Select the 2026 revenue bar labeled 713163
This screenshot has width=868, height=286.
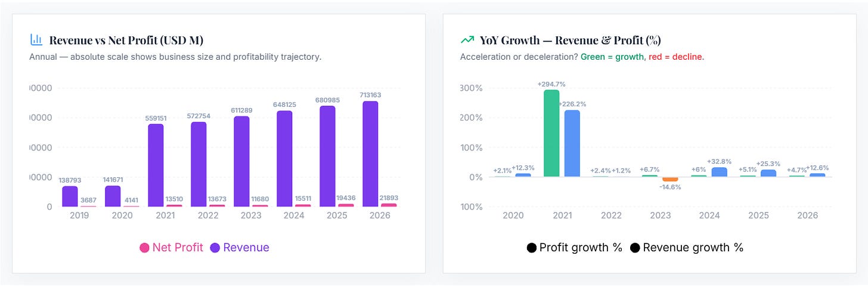[x=370, y=154]
